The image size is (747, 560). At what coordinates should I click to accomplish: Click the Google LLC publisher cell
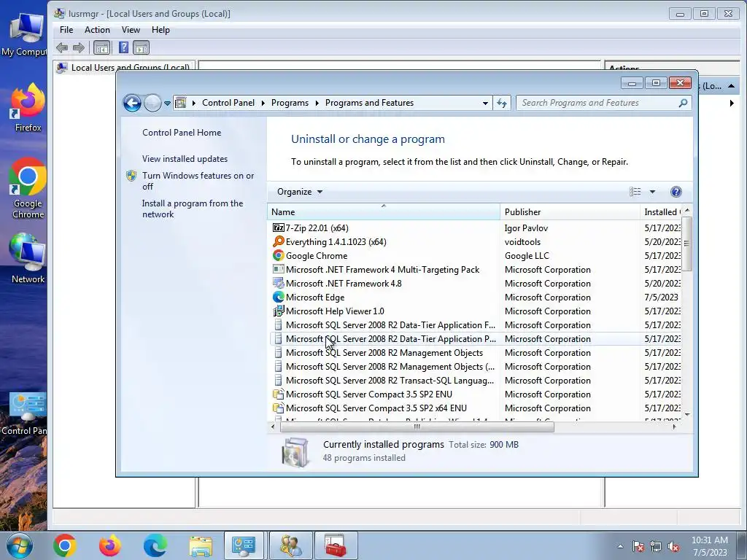527,256
